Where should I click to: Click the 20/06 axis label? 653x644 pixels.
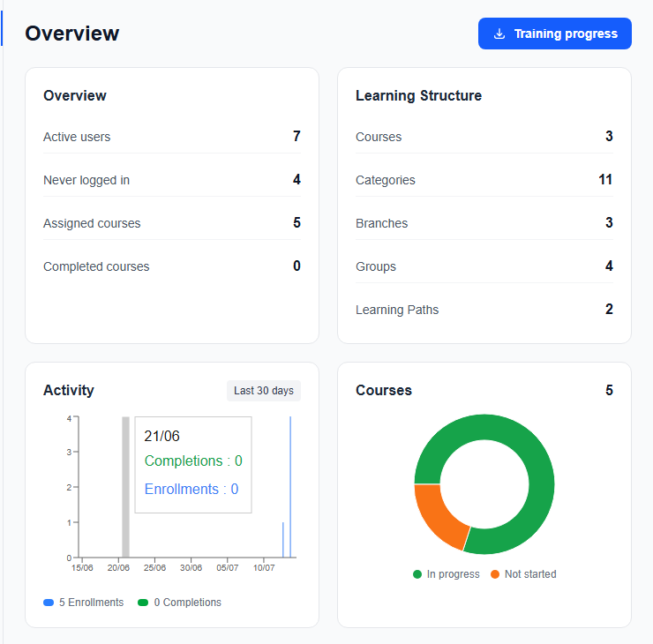click(118, 568)
